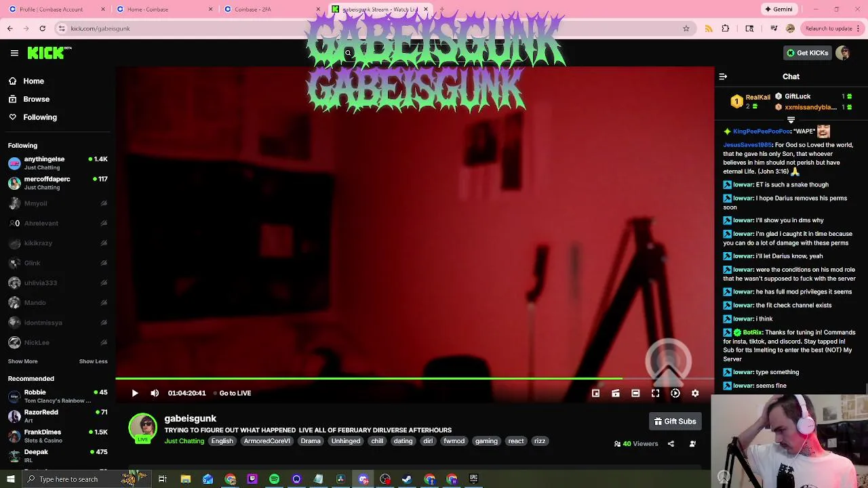Open moderator tools icon beside share

[692, 444]
